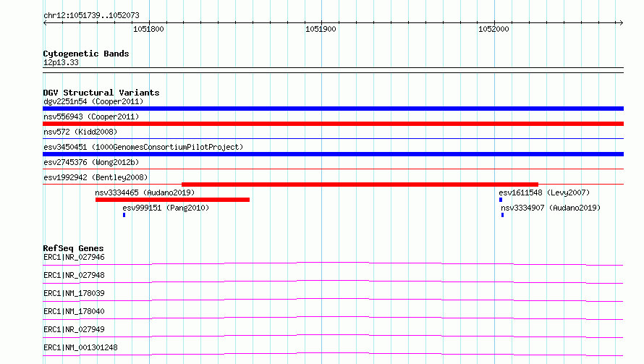The width and height of the screenshot is (644, 364).
Task: Click the DGV Structural Variants track heading
Action: (101, 93)
